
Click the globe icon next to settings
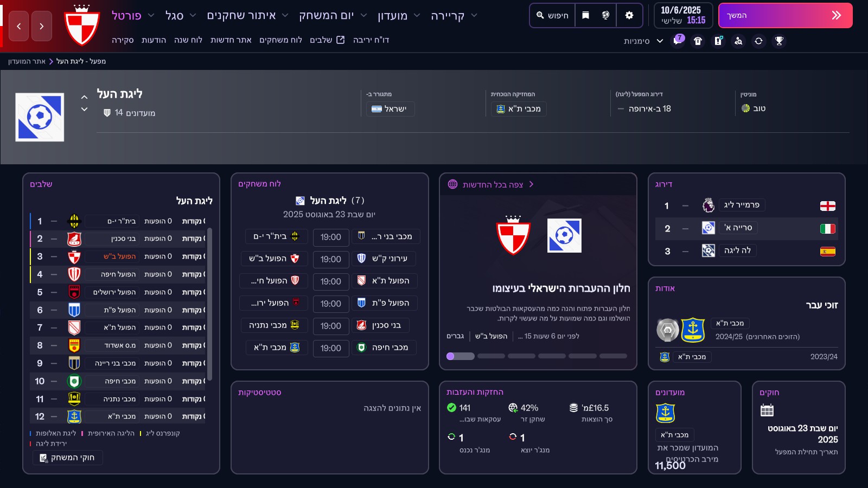(x=605, y=15)
